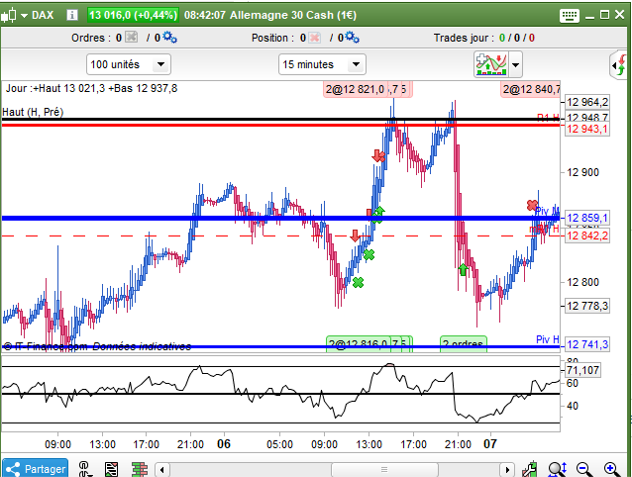Open chart settings wrench icon
Image resolution: width=632 pixels, height=477 pixels.
pyautogui.click(x=529, y=469)
